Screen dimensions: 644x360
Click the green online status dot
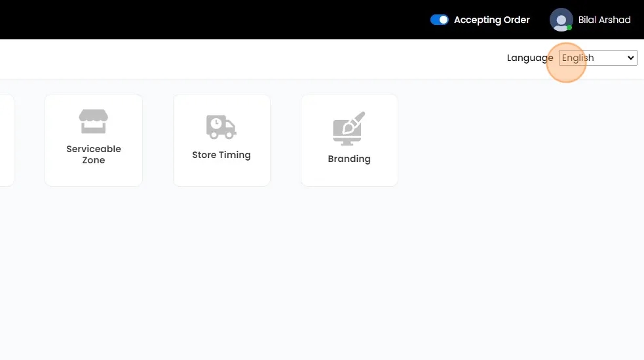(x=569, y=28)
